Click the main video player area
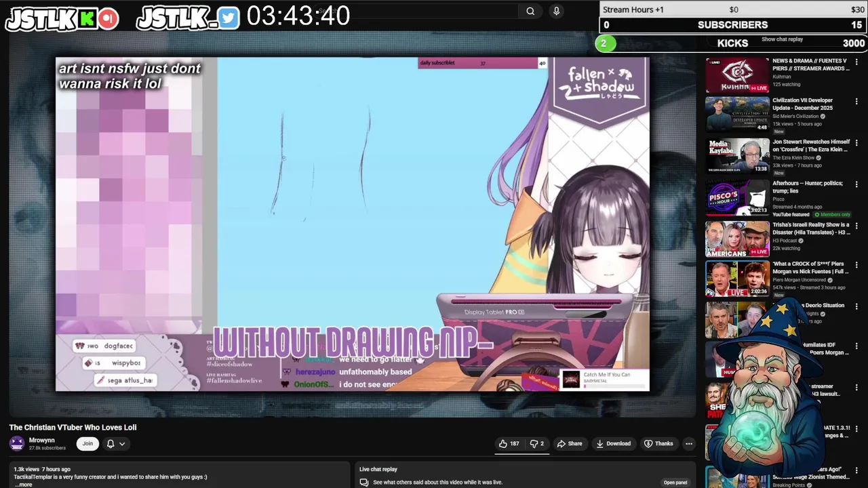 [353, 224]
